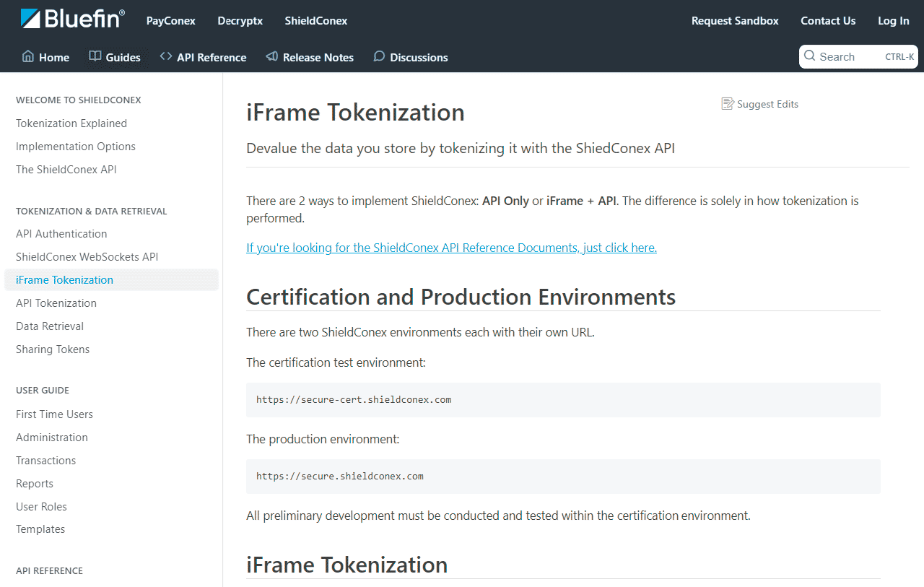
Task: Open the Data Retrieval sidebar page
Action: tap(50, 326)
